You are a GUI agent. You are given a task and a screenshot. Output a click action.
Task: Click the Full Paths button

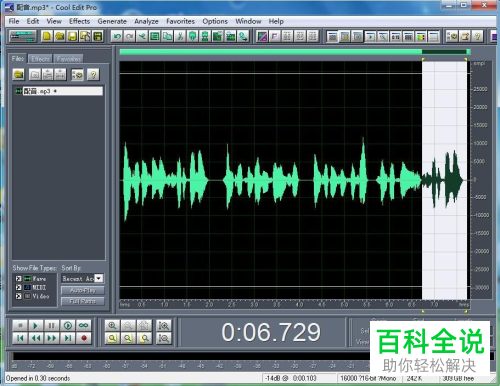(83, 301)
